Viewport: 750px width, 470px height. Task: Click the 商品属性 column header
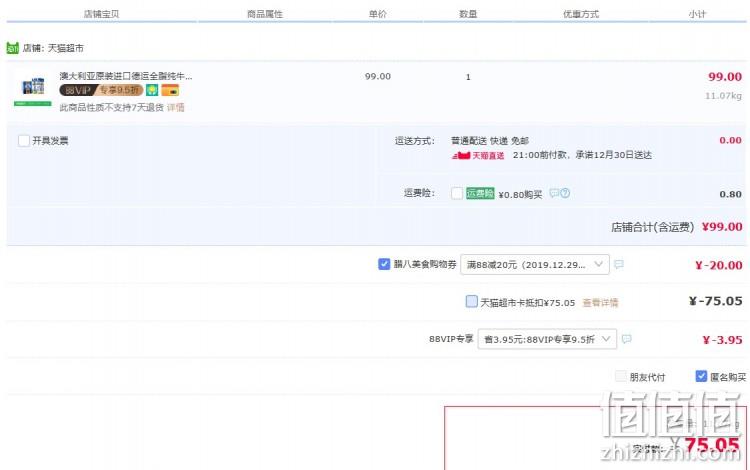coord(265,14)
